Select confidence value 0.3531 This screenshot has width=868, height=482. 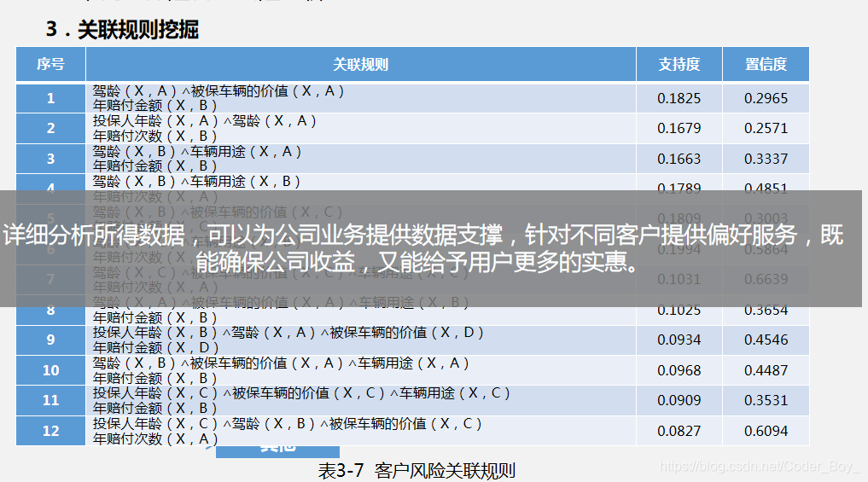coord(766,400)
